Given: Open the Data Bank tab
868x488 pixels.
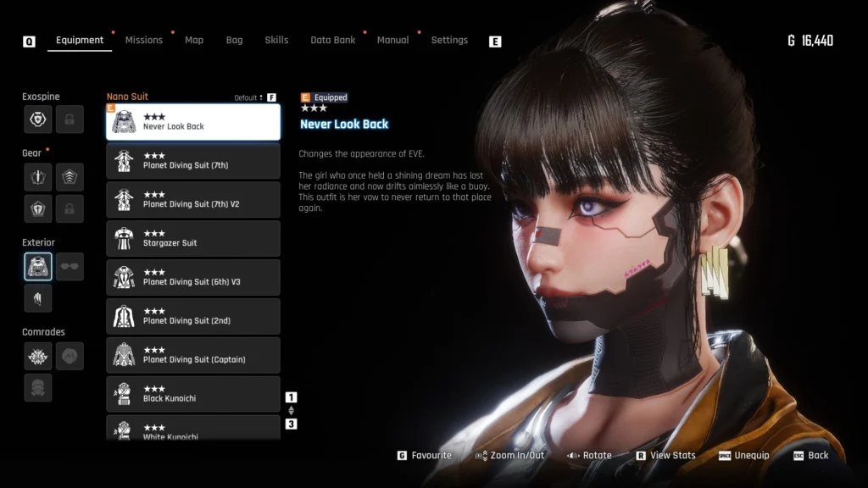Looking at the screenshot, I should click(x=332, y=40).
